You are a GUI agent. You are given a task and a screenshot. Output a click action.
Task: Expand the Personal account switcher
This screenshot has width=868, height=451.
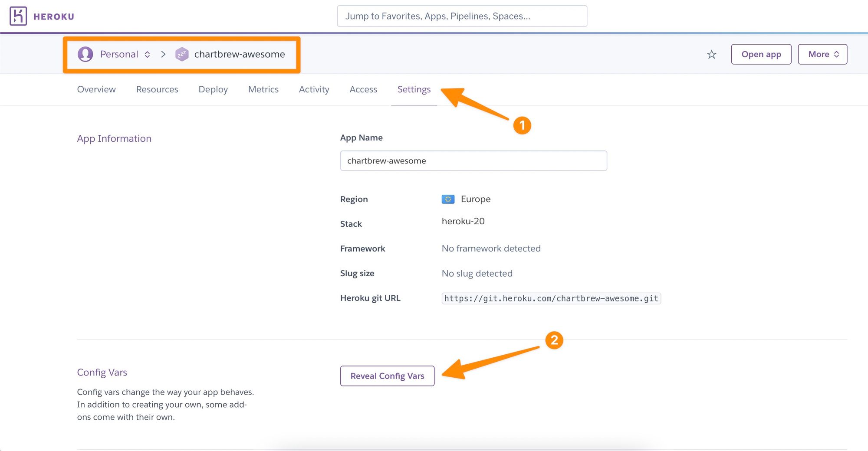pos(147,54)
